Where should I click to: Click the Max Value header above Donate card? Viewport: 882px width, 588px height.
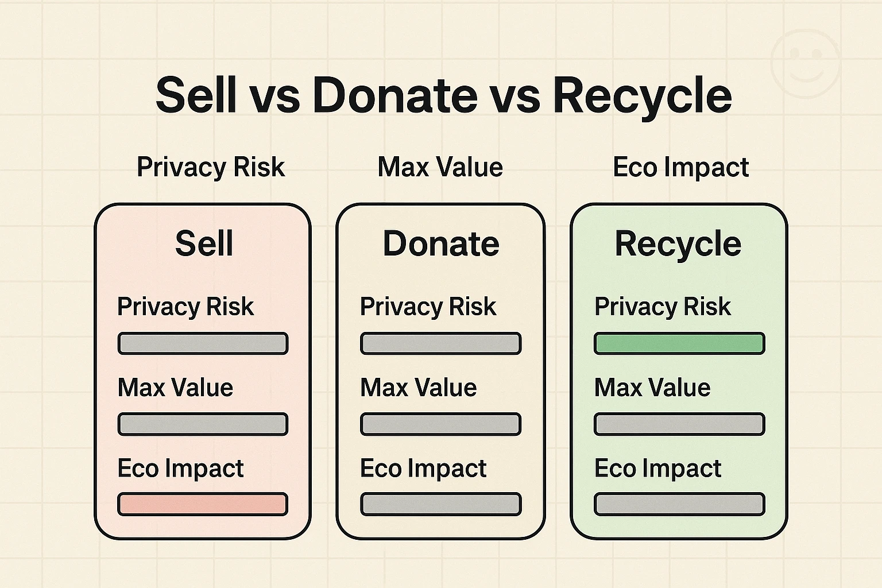click(440, 167)
